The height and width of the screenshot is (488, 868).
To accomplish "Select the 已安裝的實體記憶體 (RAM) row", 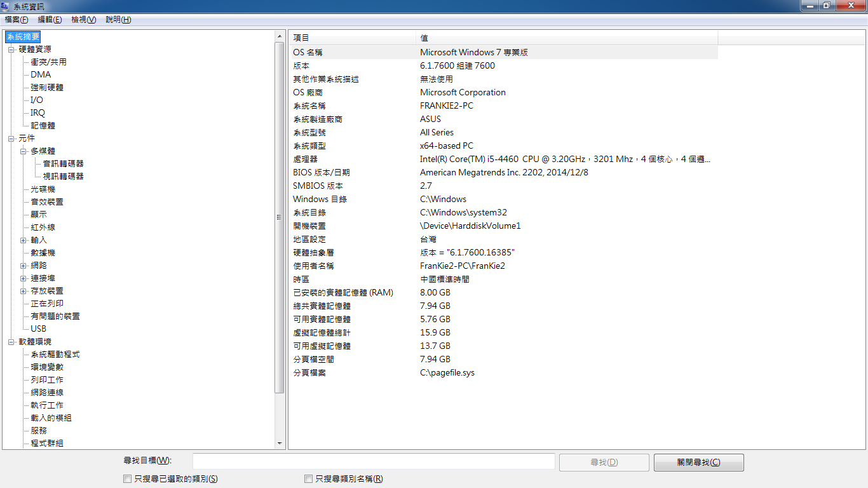I will [504, 292].
